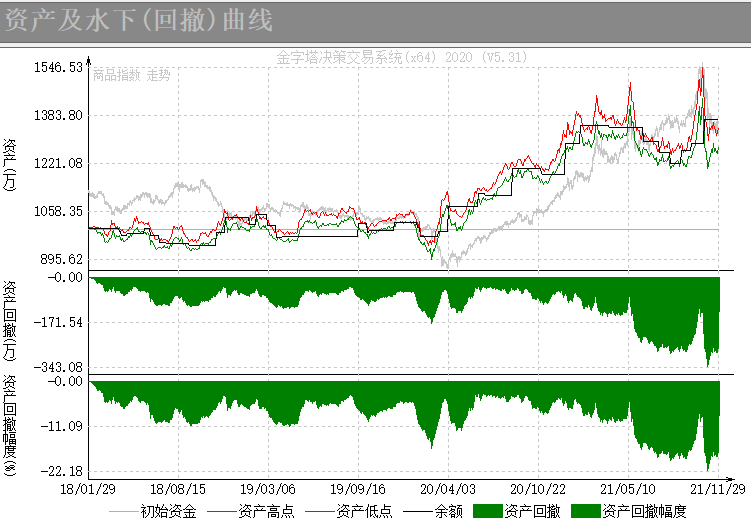Click the 资产回撤(万) vertical axis title
Screen dimensions: 751x526
click(x=10, y=321)
